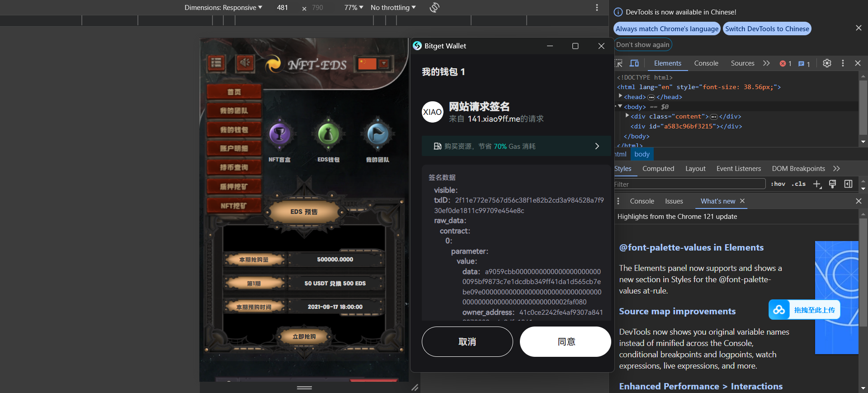The height and width of the screenshot is (393, 868).
Task: Open language flag dropdown on NFT-EDS page
Action: (373, 64)
